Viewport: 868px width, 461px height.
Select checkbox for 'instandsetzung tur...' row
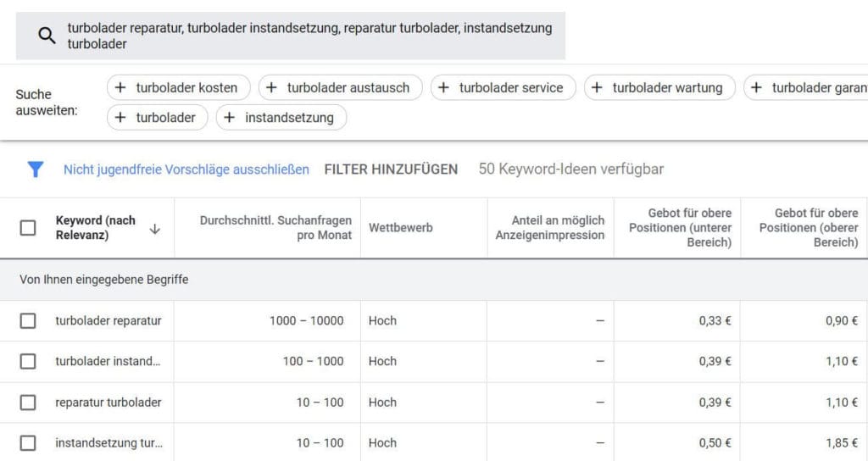pos(28,442)
